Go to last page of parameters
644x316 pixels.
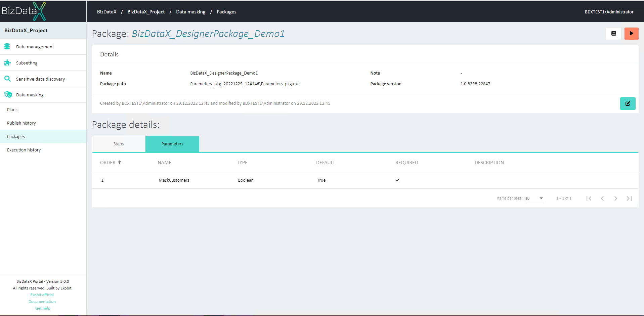[x=629, y=198]
